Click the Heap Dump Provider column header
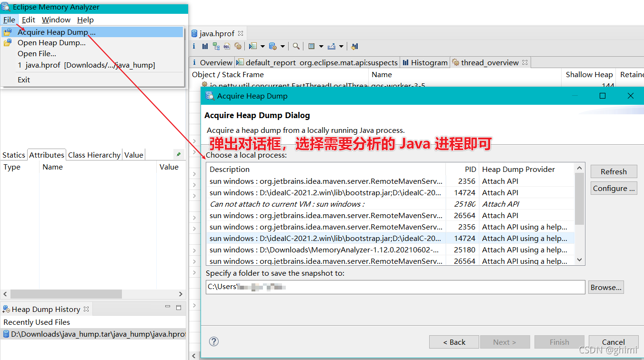Image resolution: width=644 pixels, height=360 pixels. [x=527, y=169]
